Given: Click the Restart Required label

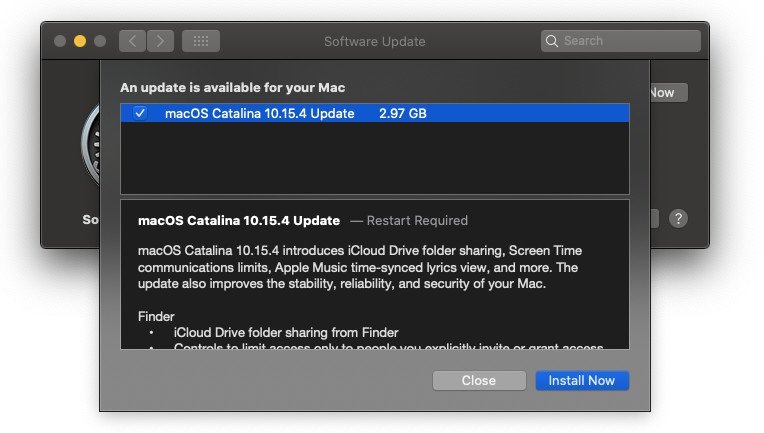Looking at the screenshot, I should click(417, 221).
